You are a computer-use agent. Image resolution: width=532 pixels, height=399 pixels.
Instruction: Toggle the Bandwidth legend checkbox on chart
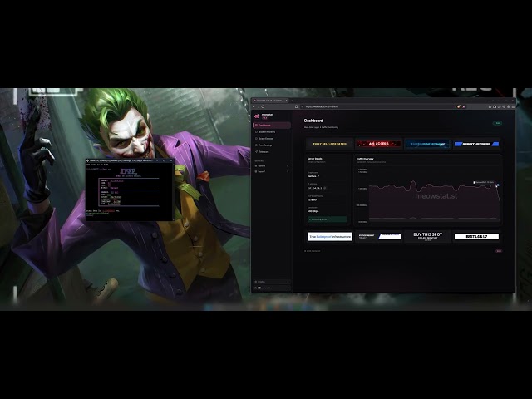click(475, 182)
